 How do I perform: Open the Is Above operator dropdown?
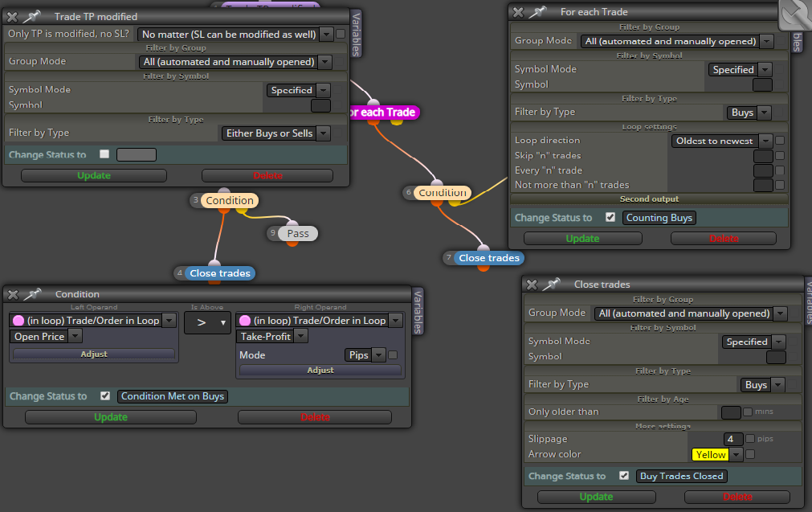[x=207, y=323]
